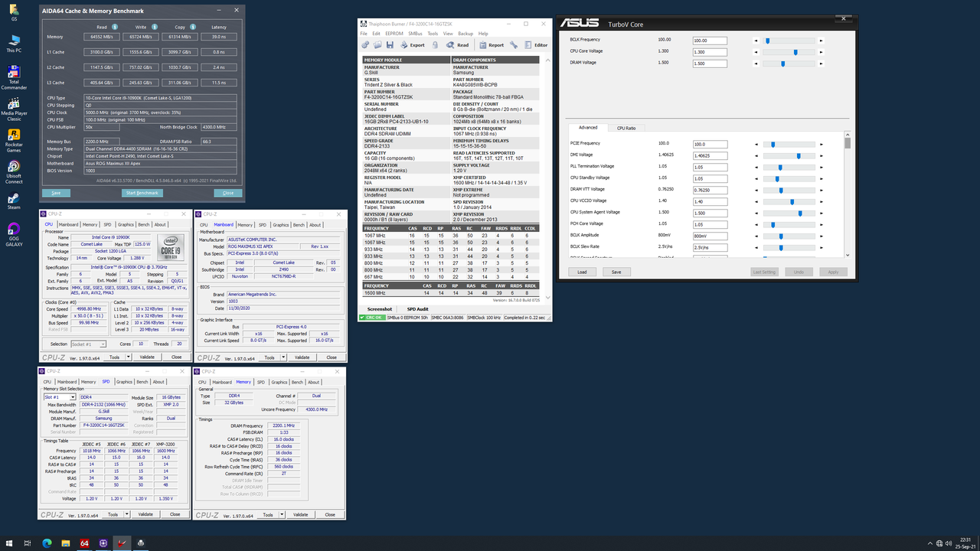
Task: Open the Total Commander desktop shortcut
Action: [14, 78]
